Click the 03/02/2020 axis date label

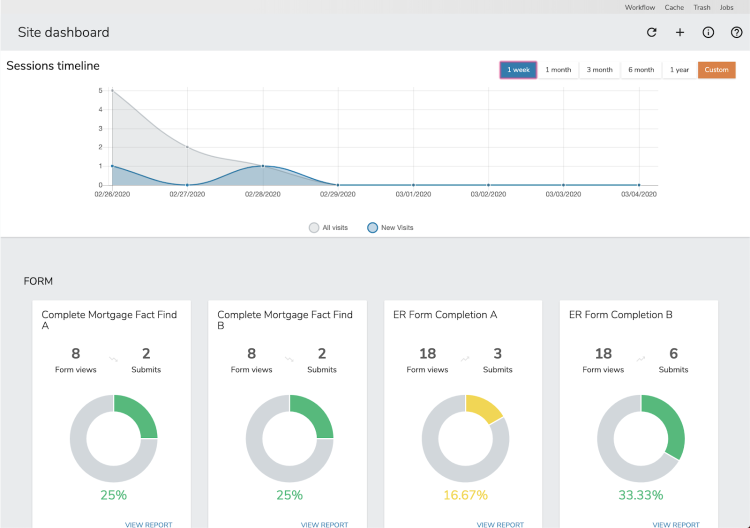488,194
